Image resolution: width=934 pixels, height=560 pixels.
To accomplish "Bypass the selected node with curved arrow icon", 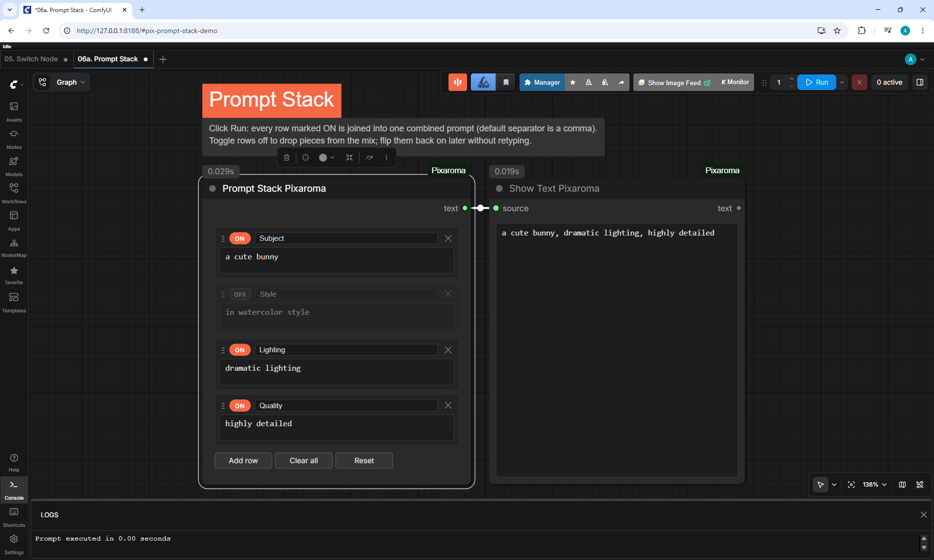I will [x=370, y=157].
